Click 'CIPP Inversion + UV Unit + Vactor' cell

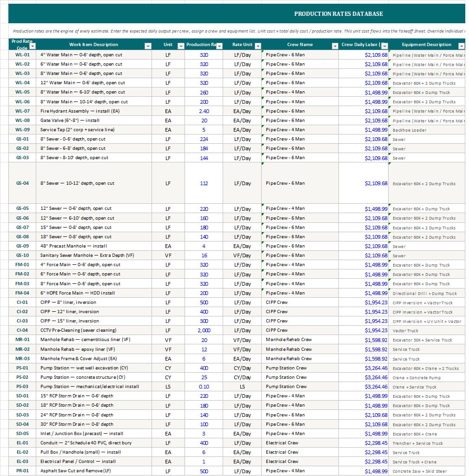(427, 321)
